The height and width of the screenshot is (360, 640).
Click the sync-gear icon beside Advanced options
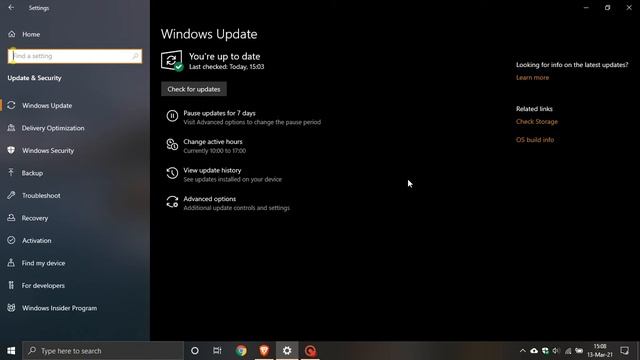[172, 202]
